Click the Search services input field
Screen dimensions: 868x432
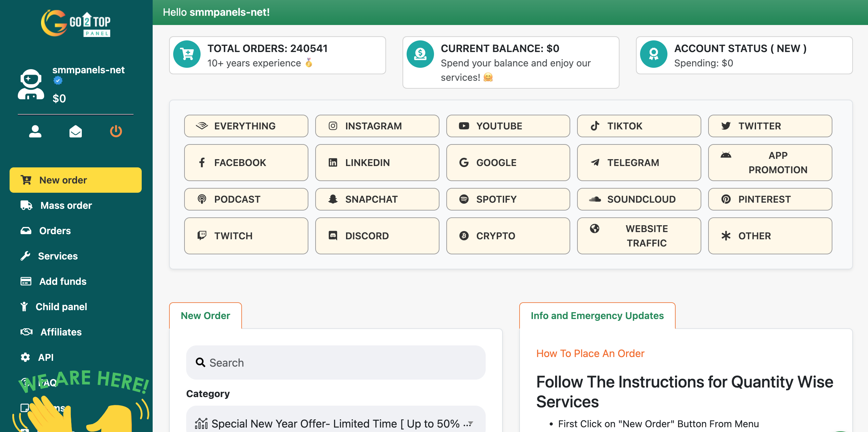coord(335,363)
